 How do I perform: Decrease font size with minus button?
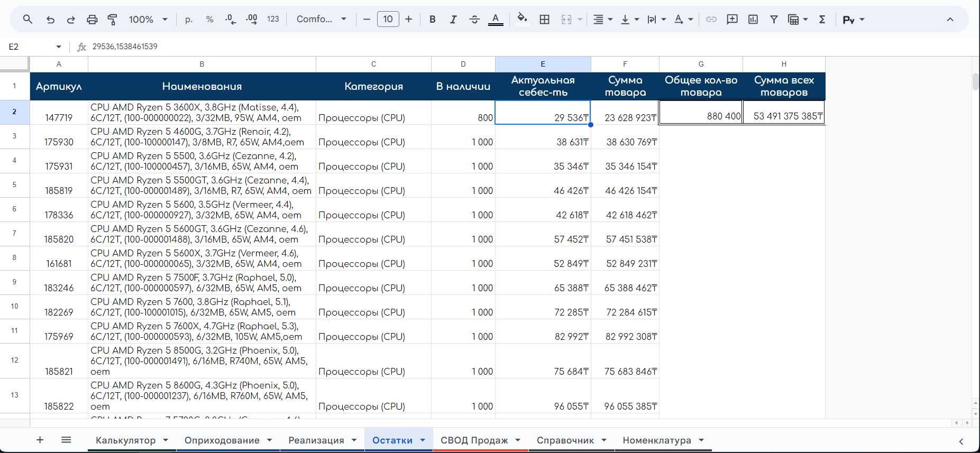pyautogui.click(x=367, y=19)
